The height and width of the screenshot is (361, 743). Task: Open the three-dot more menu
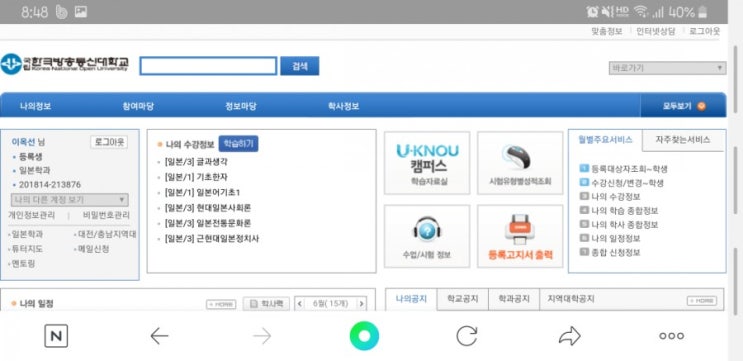tap(671, 336)
